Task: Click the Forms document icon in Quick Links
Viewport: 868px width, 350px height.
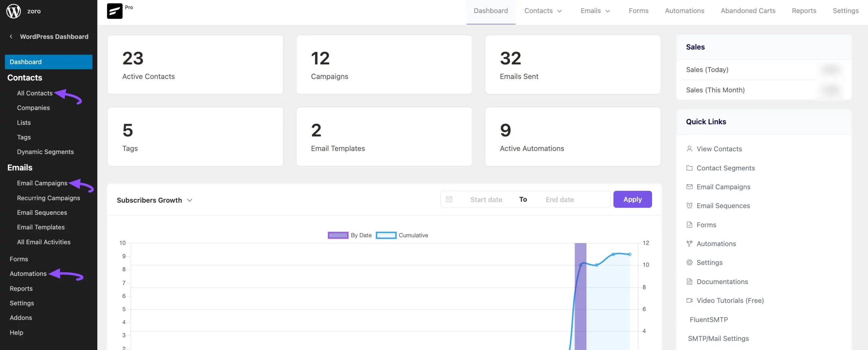Action: point(689,225)
